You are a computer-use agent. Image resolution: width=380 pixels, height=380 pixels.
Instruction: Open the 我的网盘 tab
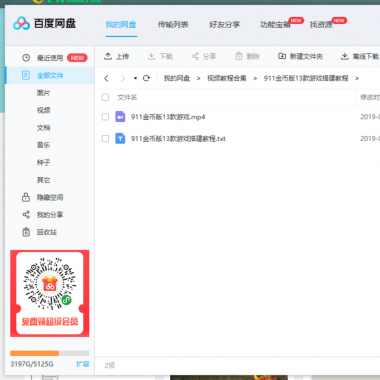click(121, 24)
